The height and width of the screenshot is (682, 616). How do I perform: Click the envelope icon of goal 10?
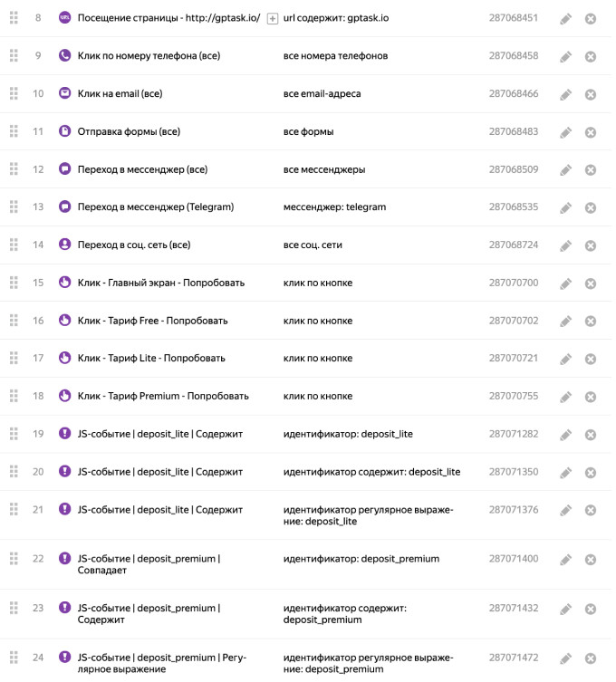pos(64,93)
